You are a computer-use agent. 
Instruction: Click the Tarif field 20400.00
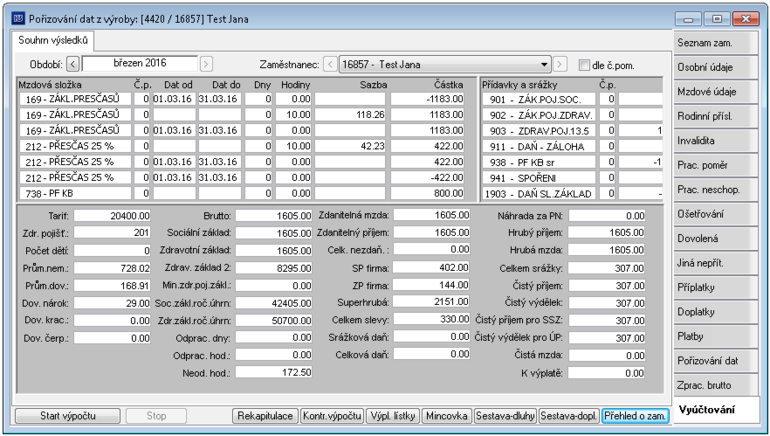coord(112,216)
